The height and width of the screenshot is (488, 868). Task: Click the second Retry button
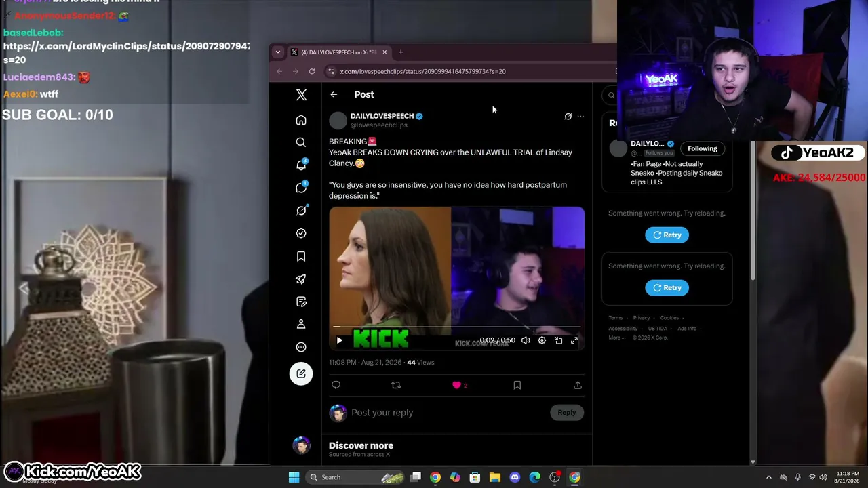(667, 287)
